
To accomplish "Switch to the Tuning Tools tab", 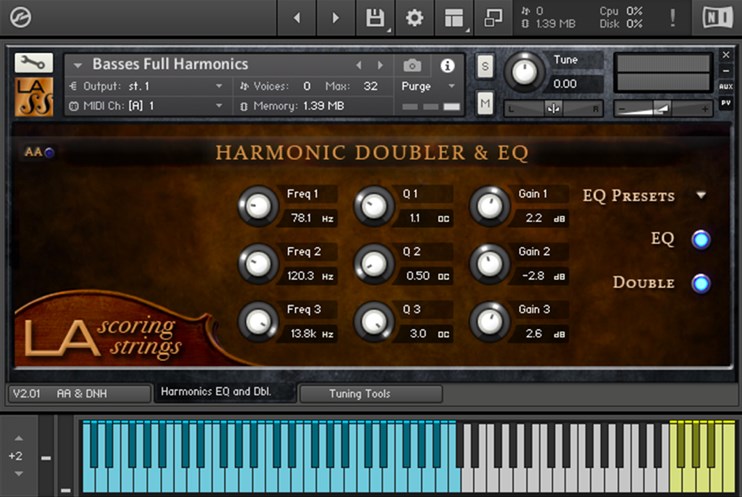I will [x=371, y=393].
